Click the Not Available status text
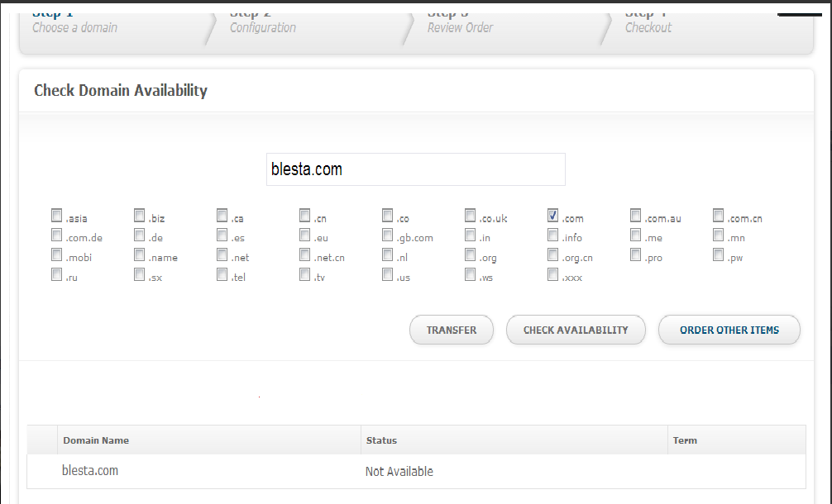This screenshot has width=832, height=504. click(x=399, y=472)
